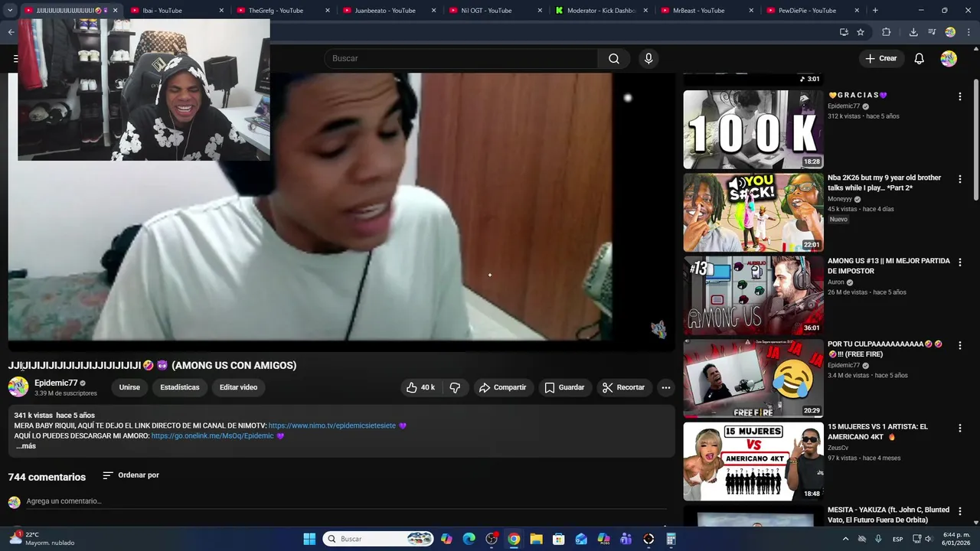Open options menu for 15 MUJERES video
980x551 pixels.
pos(959,429)
